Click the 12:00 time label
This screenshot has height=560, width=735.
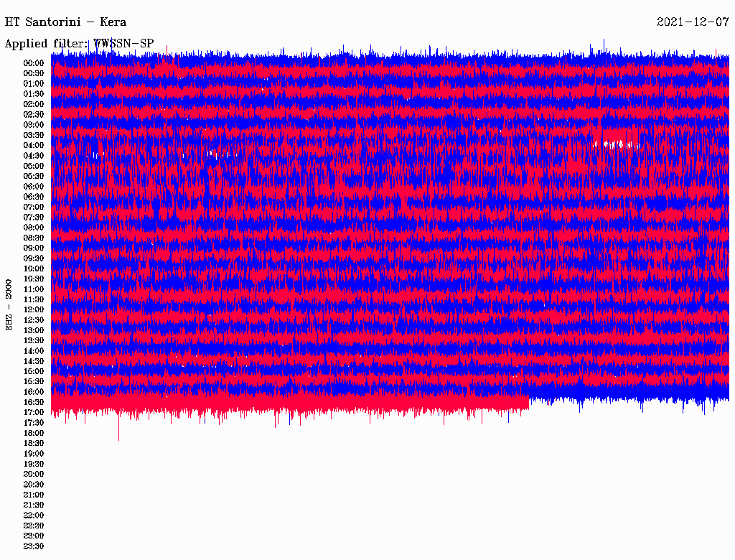click(34, 310)
